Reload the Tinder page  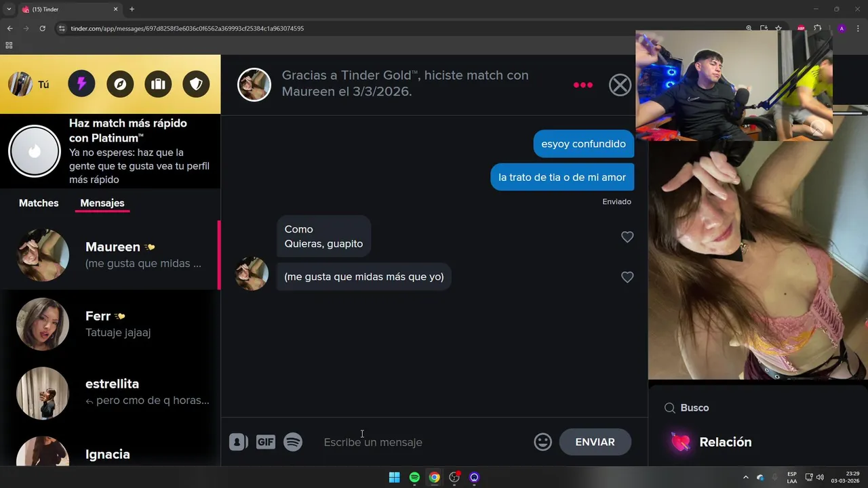click(x=42, y=28)
